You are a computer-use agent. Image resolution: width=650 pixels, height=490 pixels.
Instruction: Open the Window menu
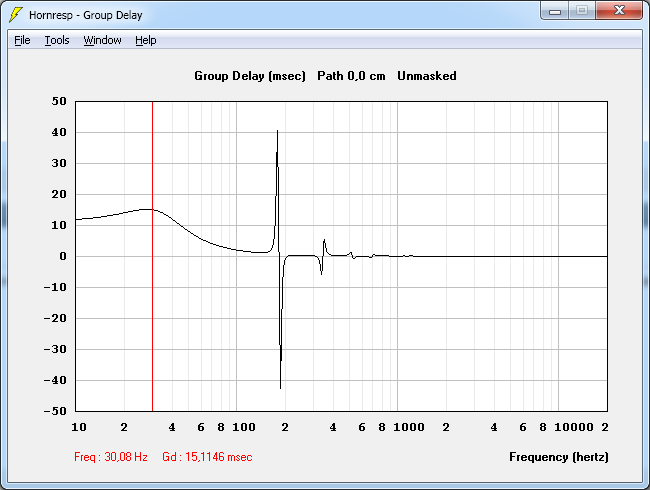pyautogui.click(x=102, y=40)
